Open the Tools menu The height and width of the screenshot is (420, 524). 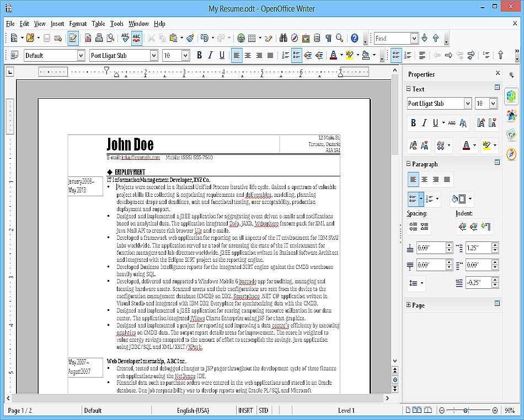coord(116,24)
